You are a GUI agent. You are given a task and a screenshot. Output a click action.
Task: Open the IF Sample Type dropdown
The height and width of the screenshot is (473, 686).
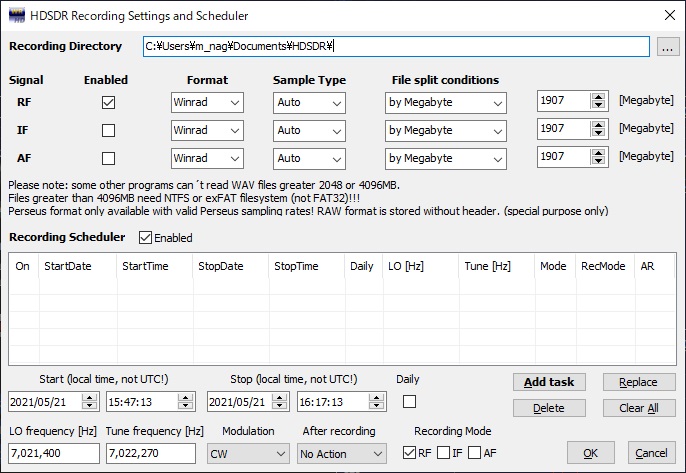pos(309,131)
